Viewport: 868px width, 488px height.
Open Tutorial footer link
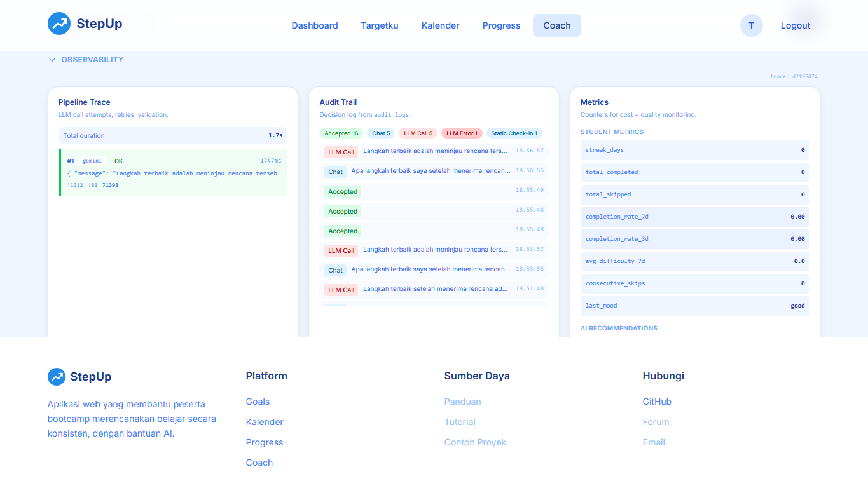click(x=460, y=422)
